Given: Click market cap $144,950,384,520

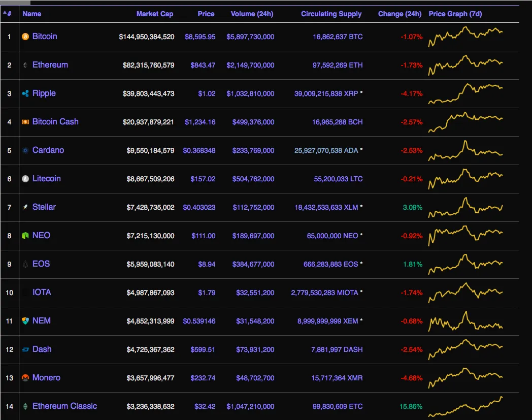Looking at the screenshot, I should coord(147,37).
